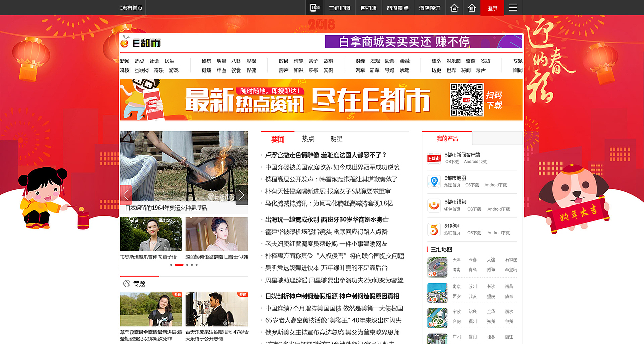The width and height of the screenshot is (644, 344).
Task: Open 汽车 category link
Action: click(360, 71)
